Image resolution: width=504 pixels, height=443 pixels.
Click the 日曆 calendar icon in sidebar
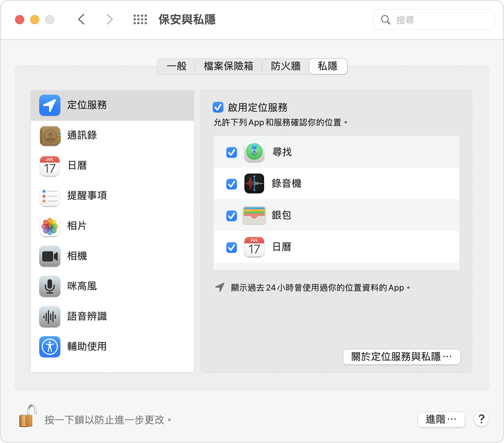click(x=50, y=166)
